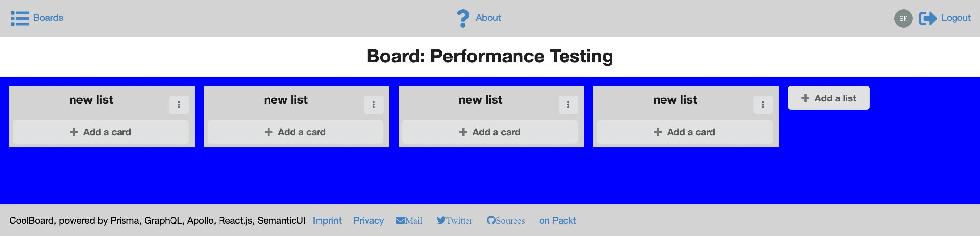Image resolution: width=980 pixels, height=236 pixels.
Task: Open the Privacy footer link
Action: (368, 221)
